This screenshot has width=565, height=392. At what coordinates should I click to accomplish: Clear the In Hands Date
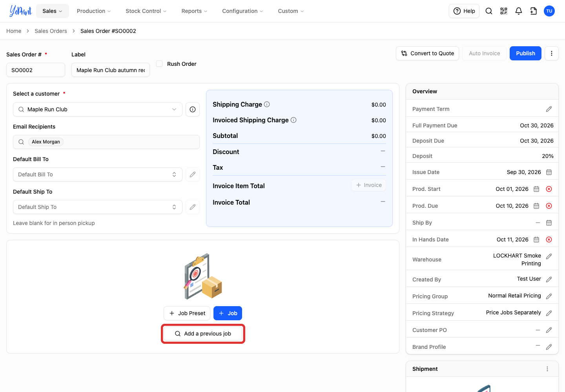(x=549, y=240)
